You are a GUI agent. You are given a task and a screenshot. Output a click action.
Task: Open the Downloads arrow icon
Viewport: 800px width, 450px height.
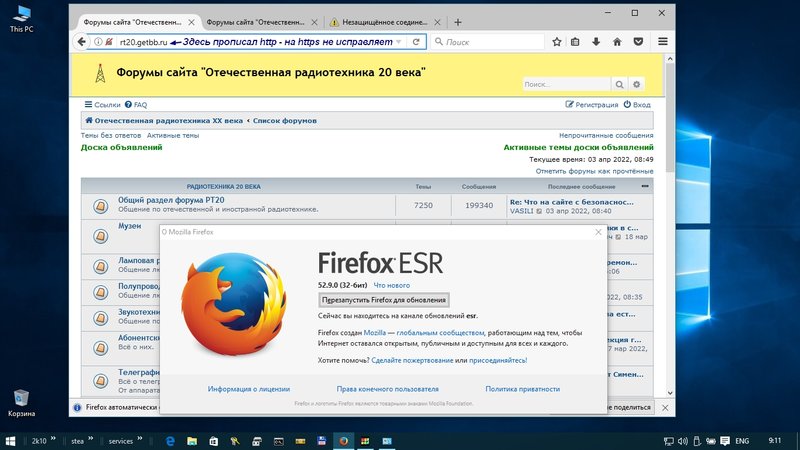pyautogui.click(x=596, y=42)
